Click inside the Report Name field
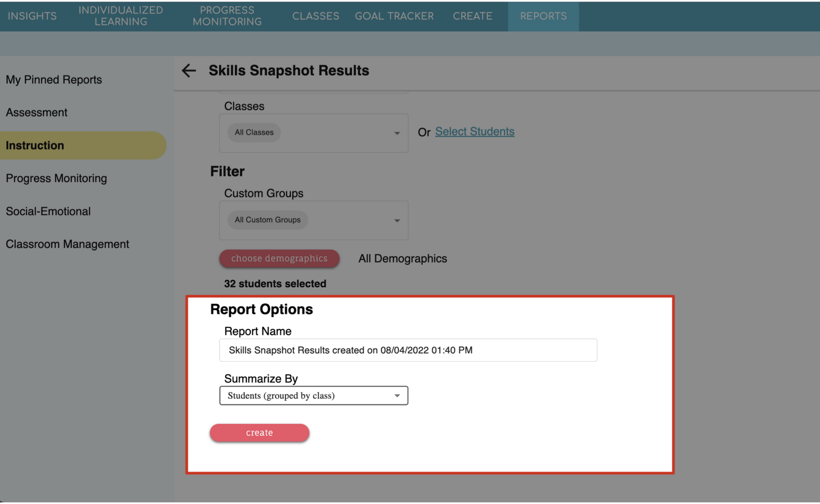 (x=408, y=350)
